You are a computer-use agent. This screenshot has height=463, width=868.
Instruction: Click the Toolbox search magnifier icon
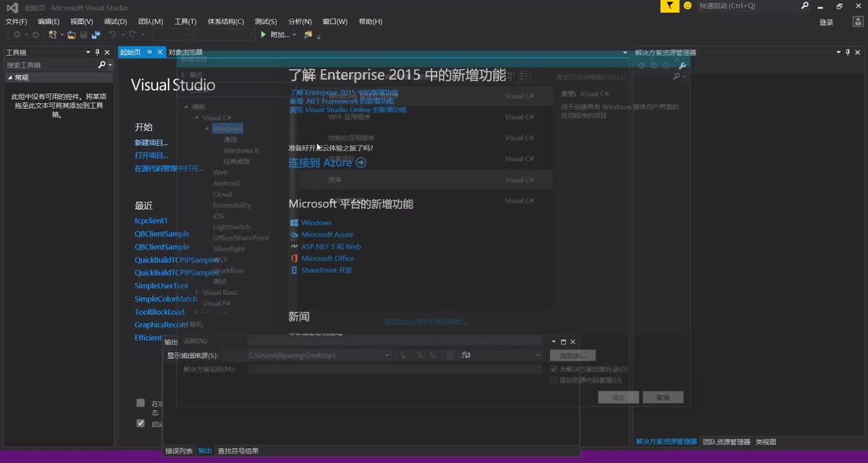point(102,65)
